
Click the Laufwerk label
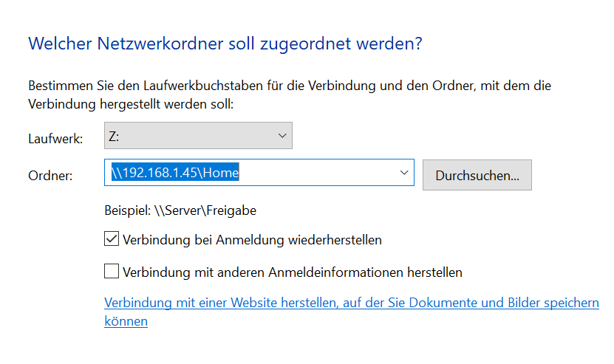click(55, 138)
